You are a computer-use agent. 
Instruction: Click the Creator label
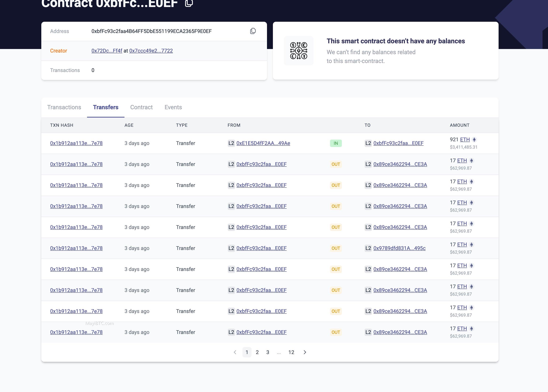pos(58,51)
